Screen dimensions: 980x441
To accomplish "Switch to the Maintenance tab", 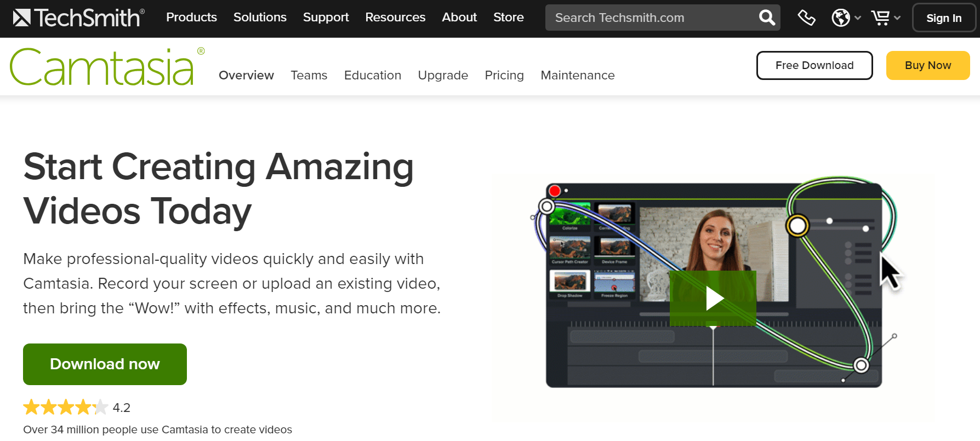I will coord(578,75).
